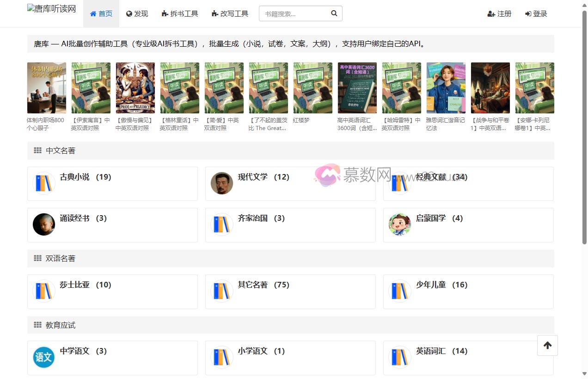Click the 注册 add-user icon

(491, 14)
